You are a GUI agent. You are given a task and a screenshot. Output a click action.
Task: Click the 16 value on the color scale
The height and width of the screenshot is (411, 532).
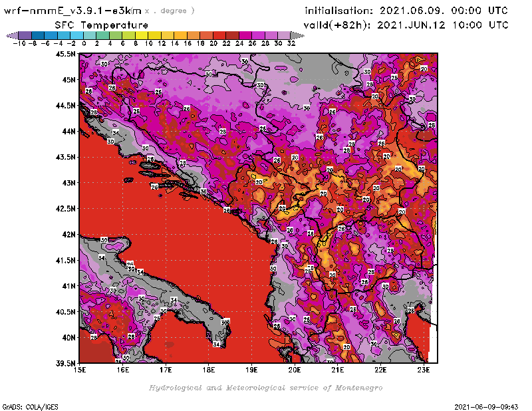[188, 43]
